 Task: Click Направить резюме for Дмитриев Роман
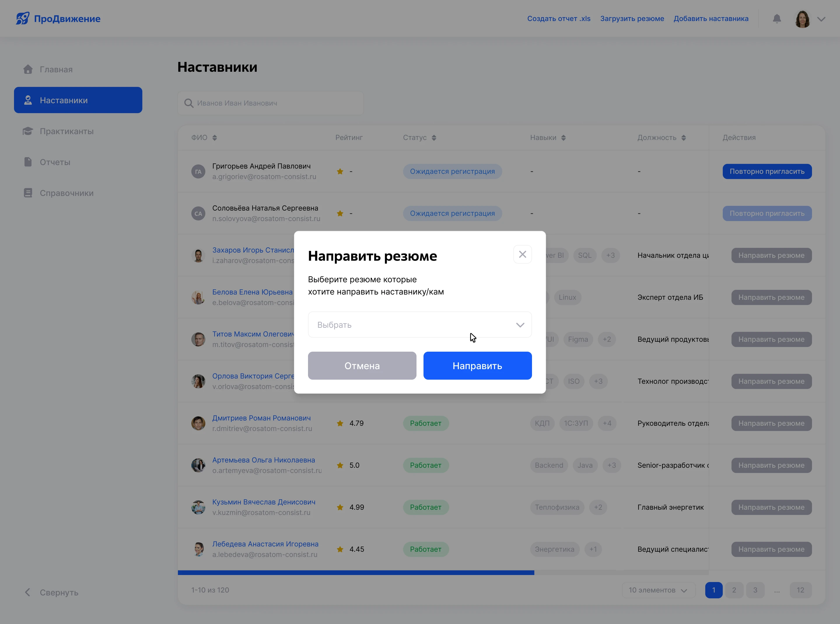pyautogui.click(x=771, y=423)
